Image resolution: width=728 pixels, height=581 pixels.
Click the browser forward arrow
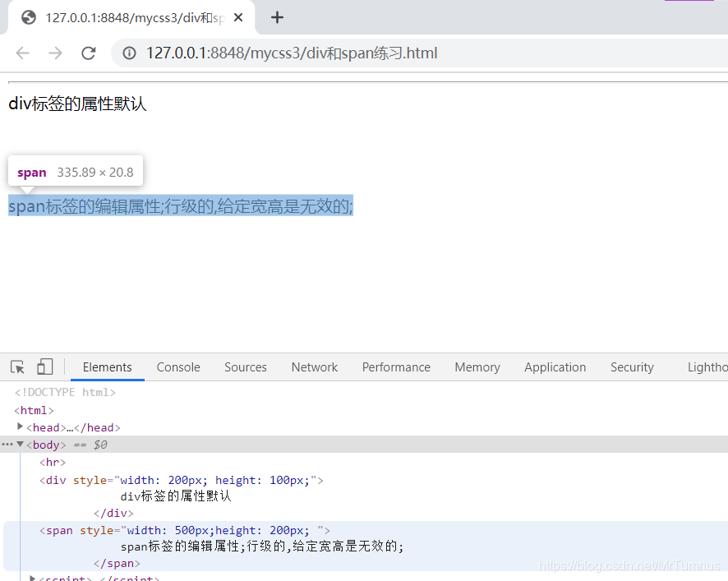pyautogui.click(x=55, y=53)
